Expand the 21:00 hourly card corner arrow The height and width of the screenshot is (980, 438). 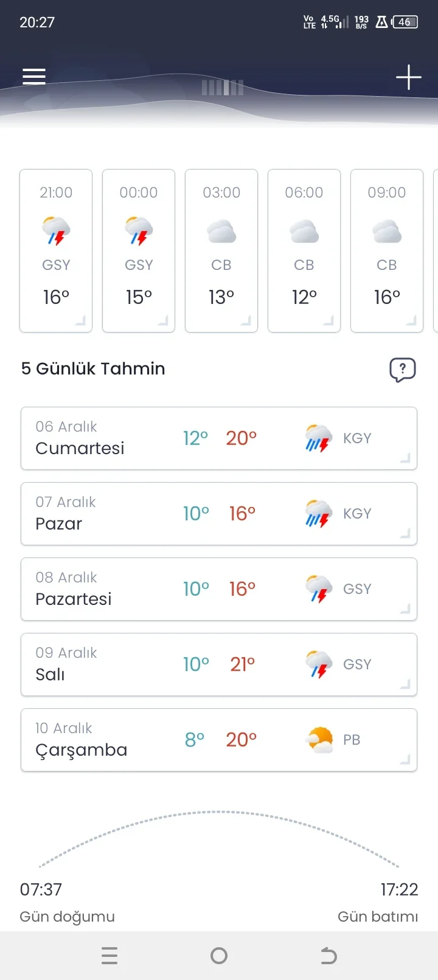pyautogui.click(x=81, y=321)
